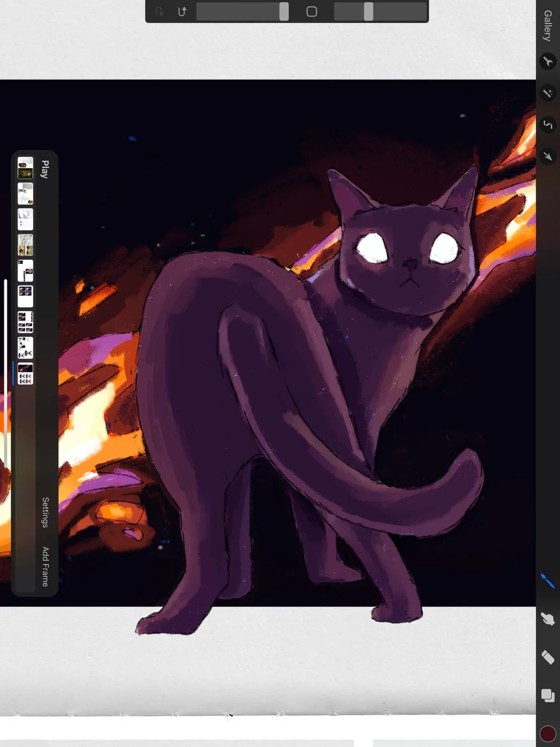
Task: Open the dark red color swatch
Action: [548, 734]
